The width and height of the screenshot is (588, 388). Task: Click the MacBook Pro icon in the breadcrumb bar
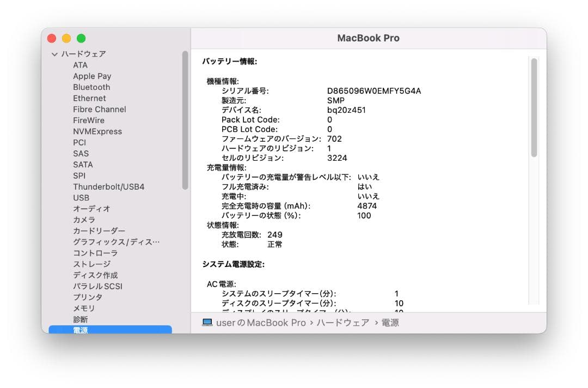(207, 322)
